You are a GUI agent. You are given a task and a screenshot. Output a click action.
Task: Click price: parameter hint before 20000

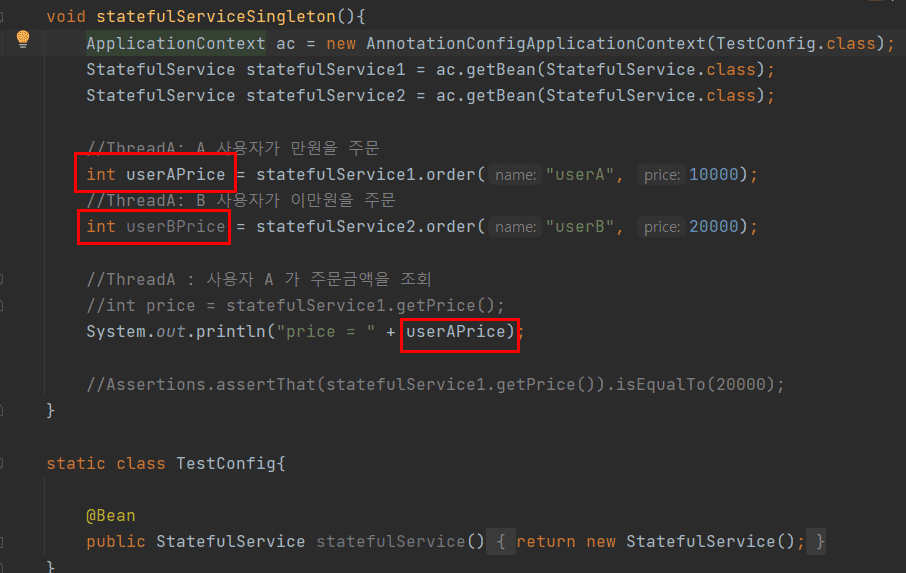click(662, 227)
